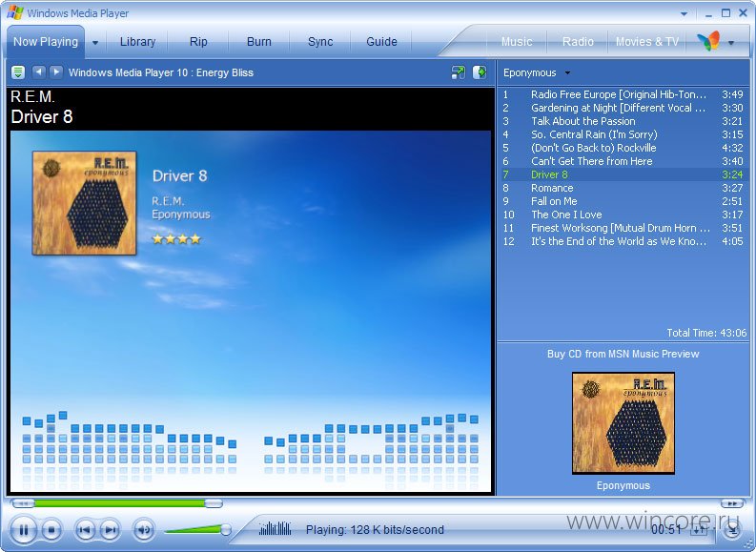
Task: Open the Guide tab
Action: click(x=381, y=42)
